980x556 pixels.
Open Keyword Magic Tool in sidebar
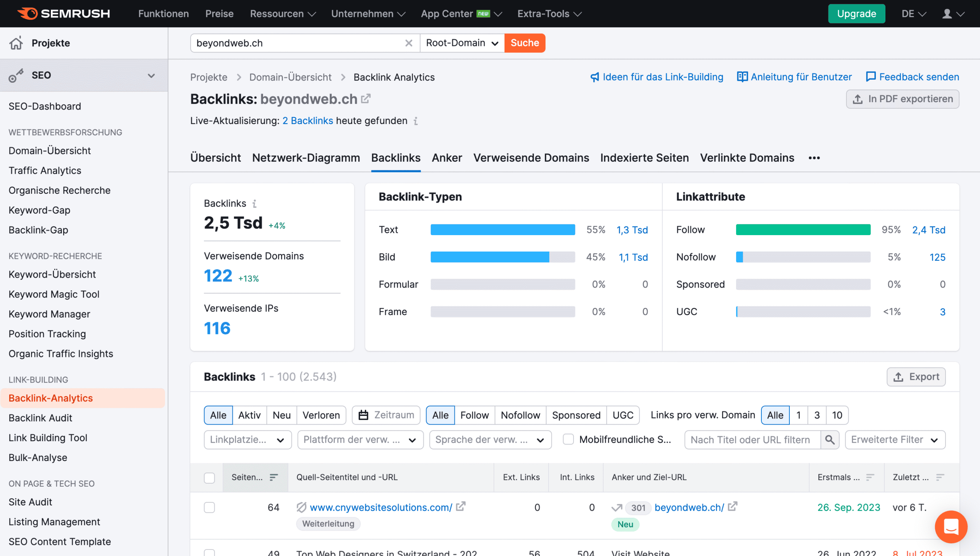point(54,294)
